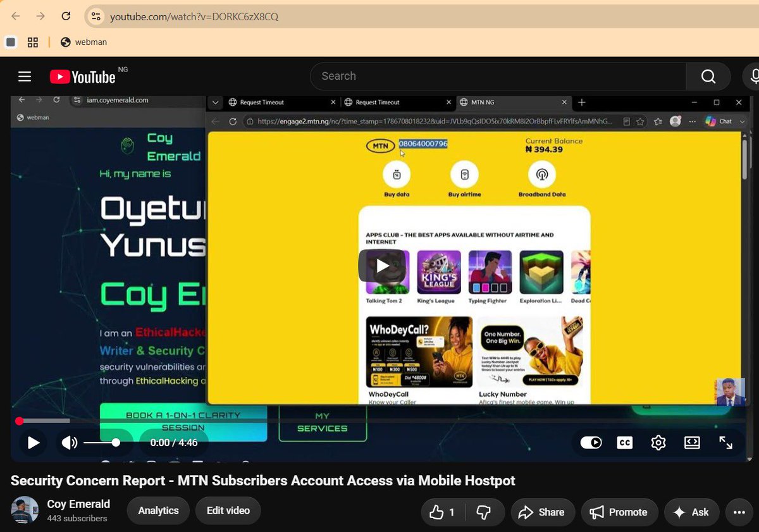The width and height of the screenshot is (759, 532).
Task: Share the video
Action: pyautogui.click(x=542, y=512)
